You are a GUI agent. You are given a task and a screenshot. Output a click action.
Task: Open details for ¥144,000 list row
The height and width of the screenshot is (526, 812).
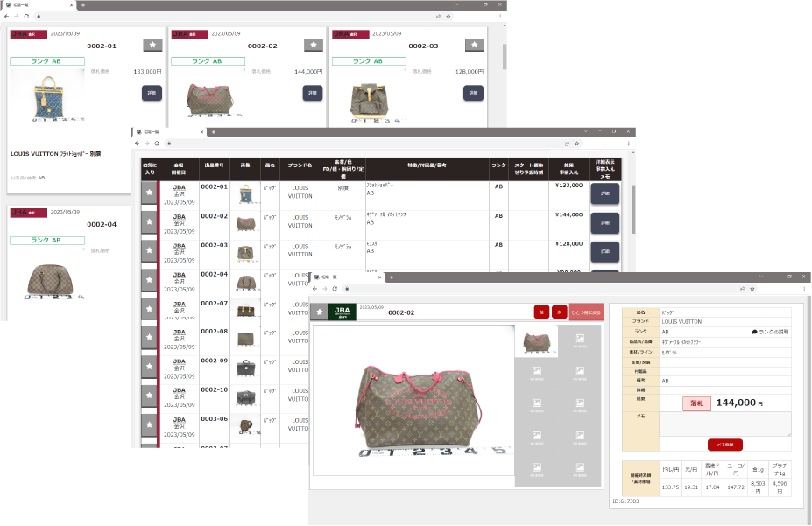[x=605, y=223]
